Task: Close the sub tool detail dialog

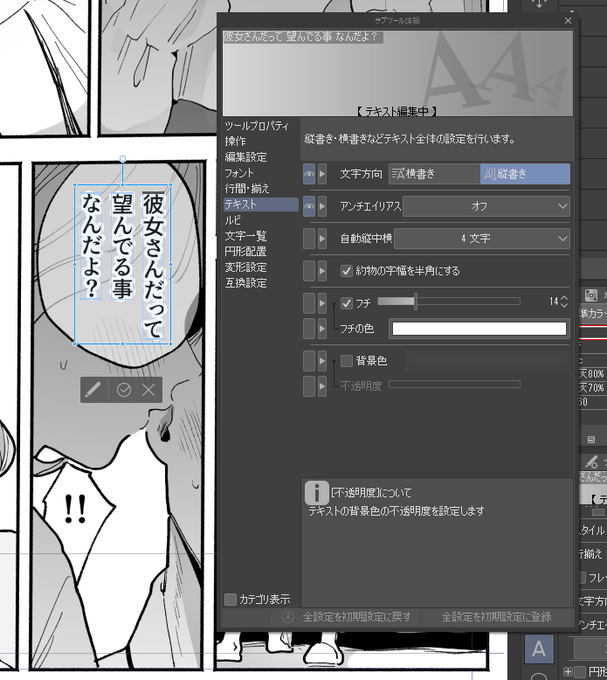Action: pos(568,20)
